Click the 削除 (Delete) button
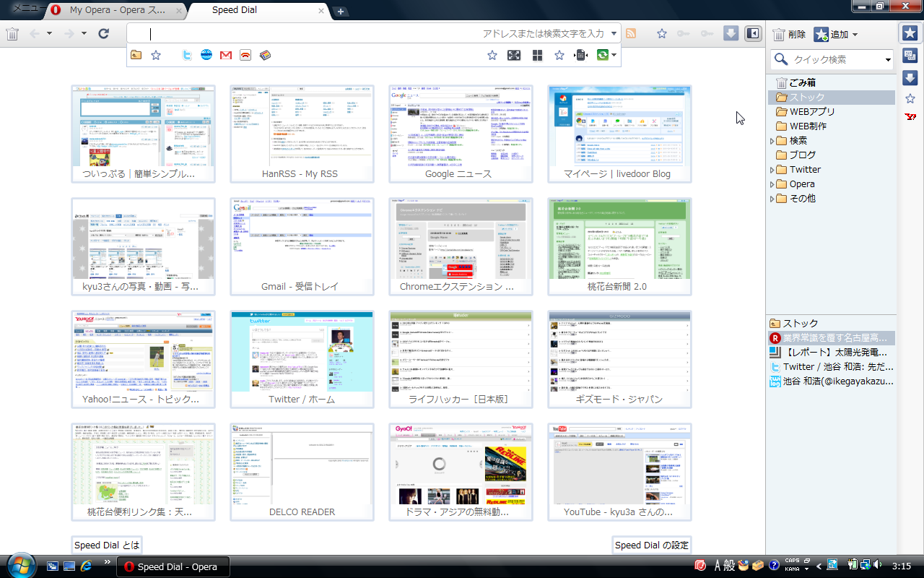The image size is (924, 578). pyautogui.click(x=789, y=35)
